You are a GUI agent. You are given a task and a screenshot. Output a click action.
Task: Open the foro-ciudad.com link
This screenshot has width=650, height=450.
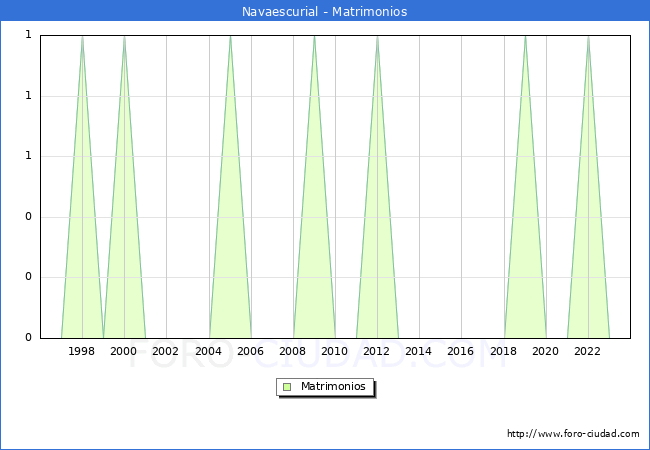[x=573, y=434]
